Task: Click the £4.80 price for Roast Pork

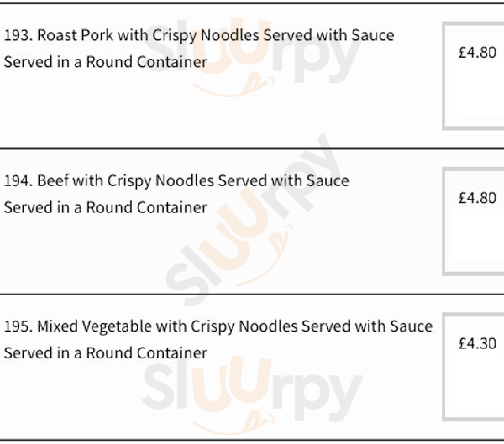Action: [x=477, y=53]
